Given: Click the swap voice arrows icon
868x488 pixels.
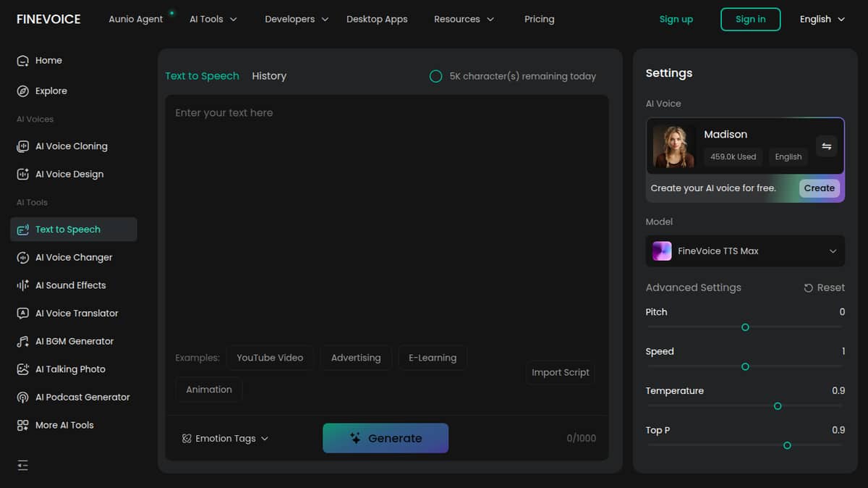Looking at the screenshot, I should pyautogui.click(x=827, y=146).
